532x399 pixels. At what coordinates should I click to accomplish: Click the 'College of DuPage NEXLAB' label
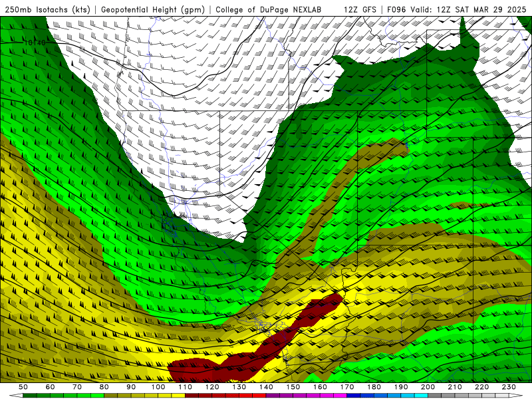click(269, 9)
